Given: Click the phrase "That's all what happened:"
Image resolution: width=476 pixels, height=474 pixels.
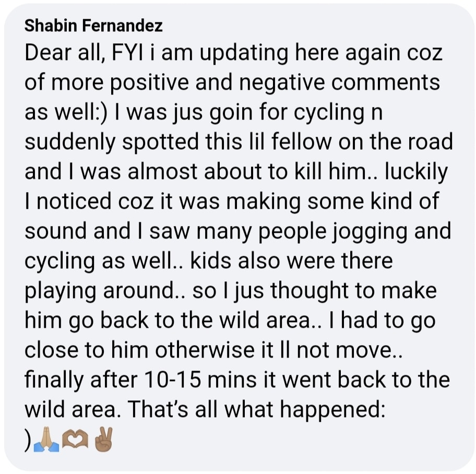Looking at the screenshot, I should pyautogui.click(x=256, y=410).
